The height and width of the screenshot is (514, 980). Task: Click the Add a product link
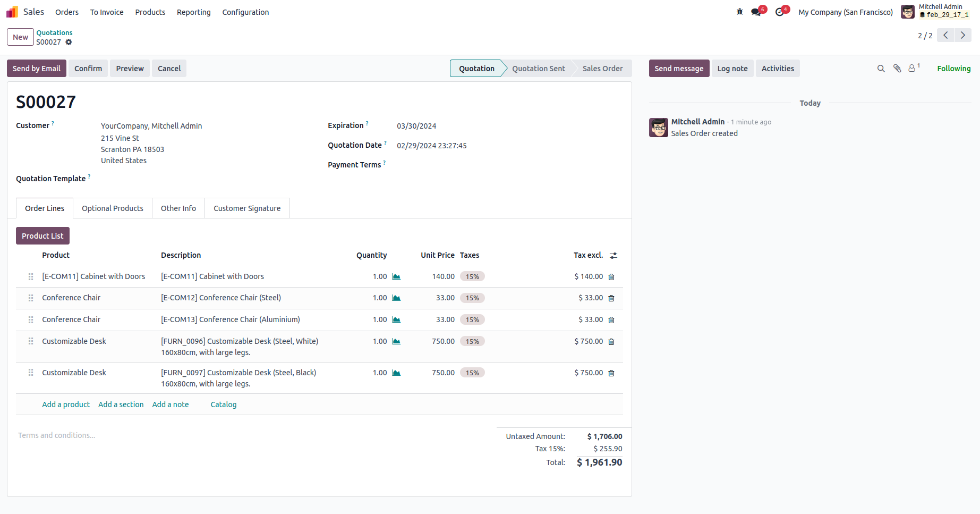[x=66, y=405]
